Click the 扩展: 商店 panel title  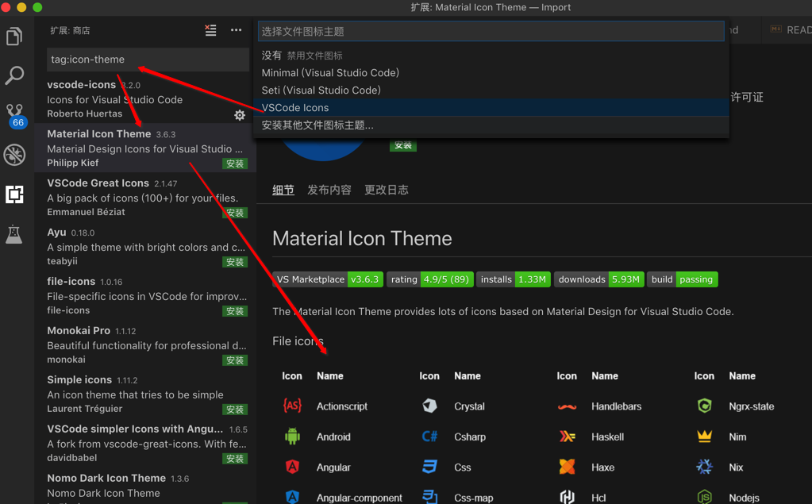click(70, 31)
